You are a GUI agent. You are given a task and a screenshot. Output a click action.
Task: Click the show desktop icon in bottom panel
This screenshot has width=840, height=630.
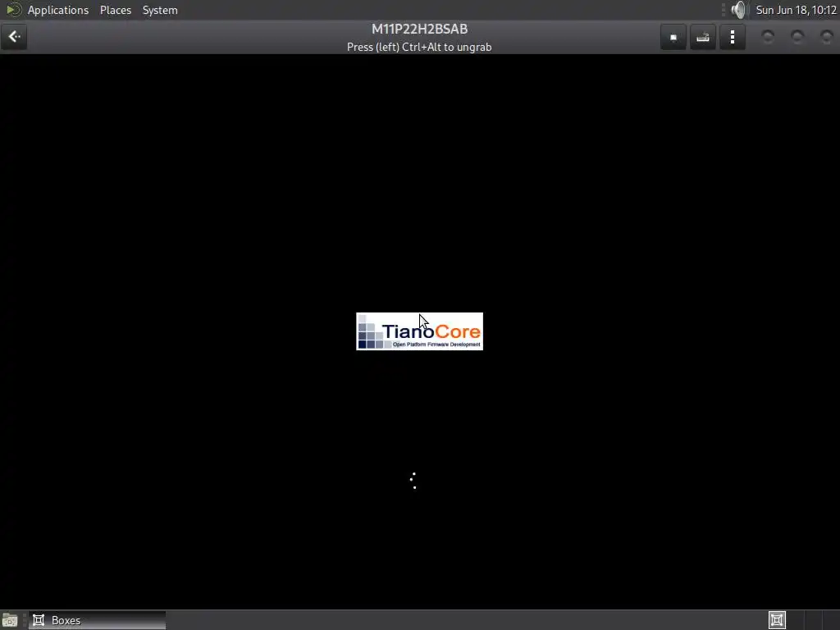(10, 620)
